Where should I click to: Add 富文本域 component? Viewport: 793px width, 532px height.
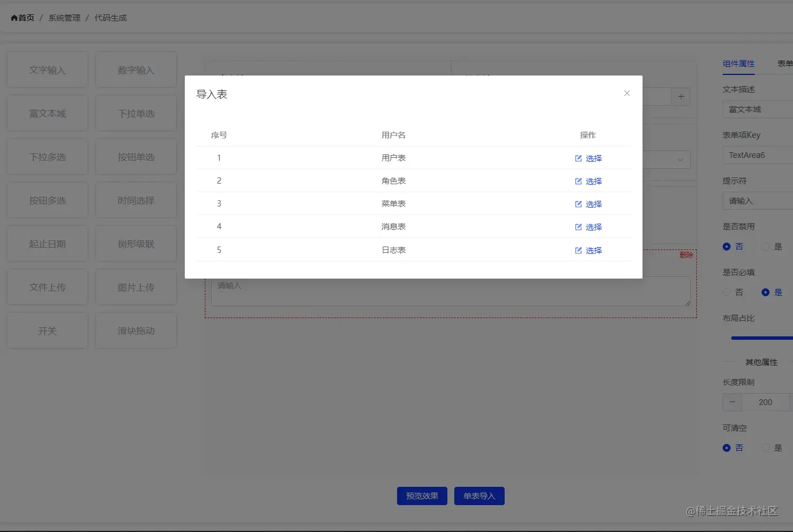coord(47,113)
